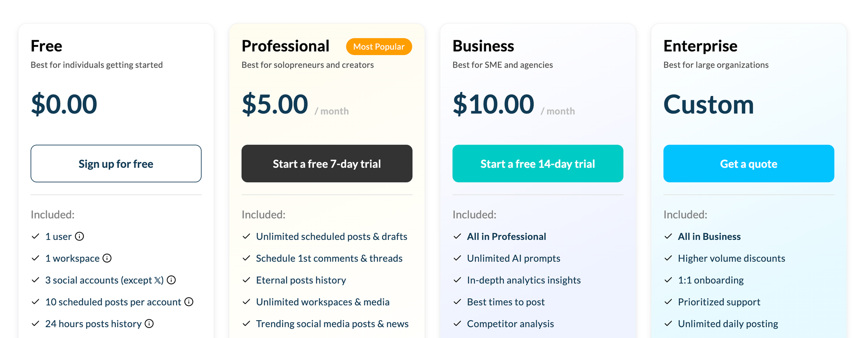Select the Professional plan heading
This screenshot has height=338, width=868.
tap(286, 46)
